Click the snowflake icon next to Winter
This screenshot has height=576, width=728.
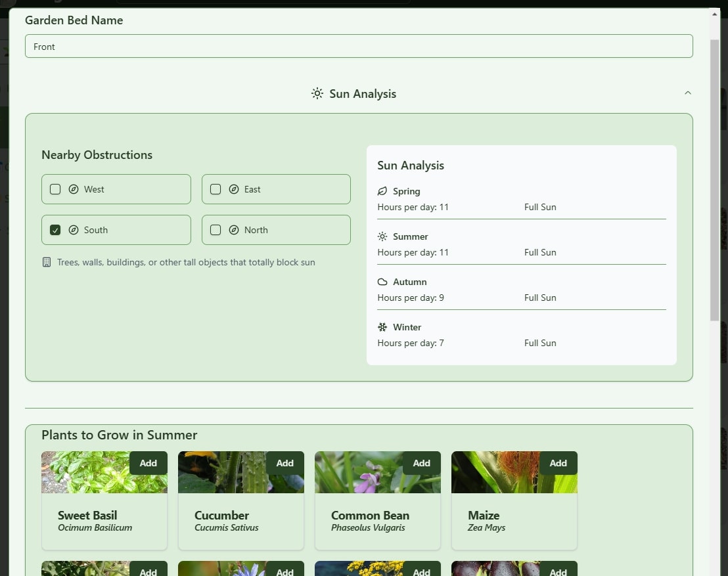coord(382,327)
